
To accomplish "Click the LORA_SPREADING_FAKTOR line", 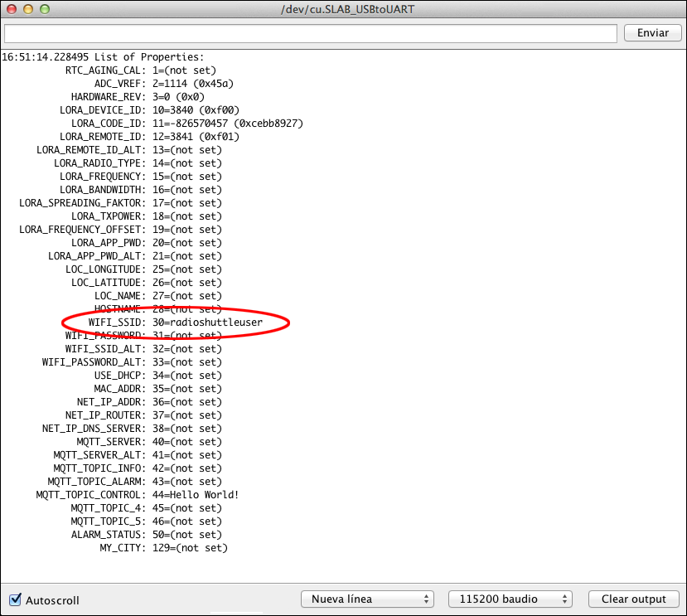I will click(120, 203).
